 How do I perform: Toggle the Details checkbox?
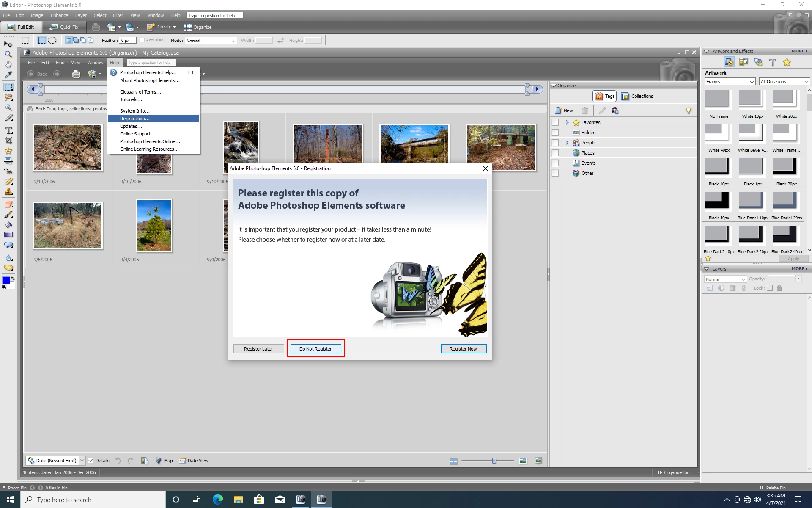pos(91,461)
